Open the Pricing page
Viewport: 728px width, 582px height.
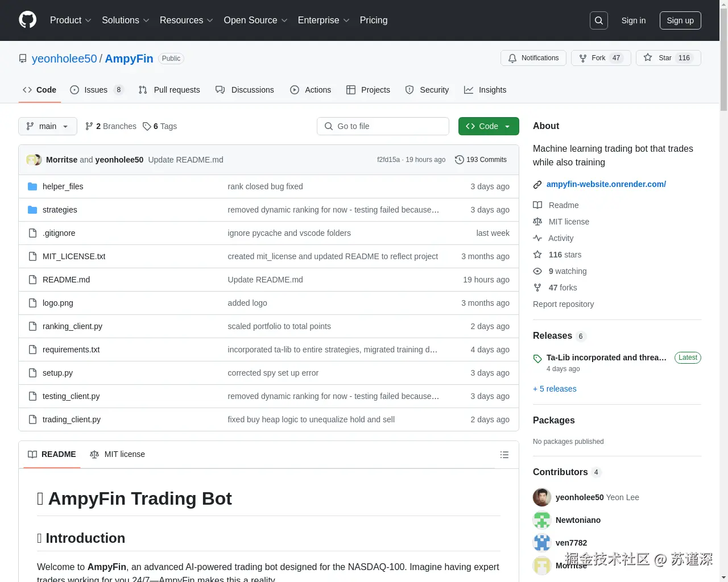click(x=374, y=20)
